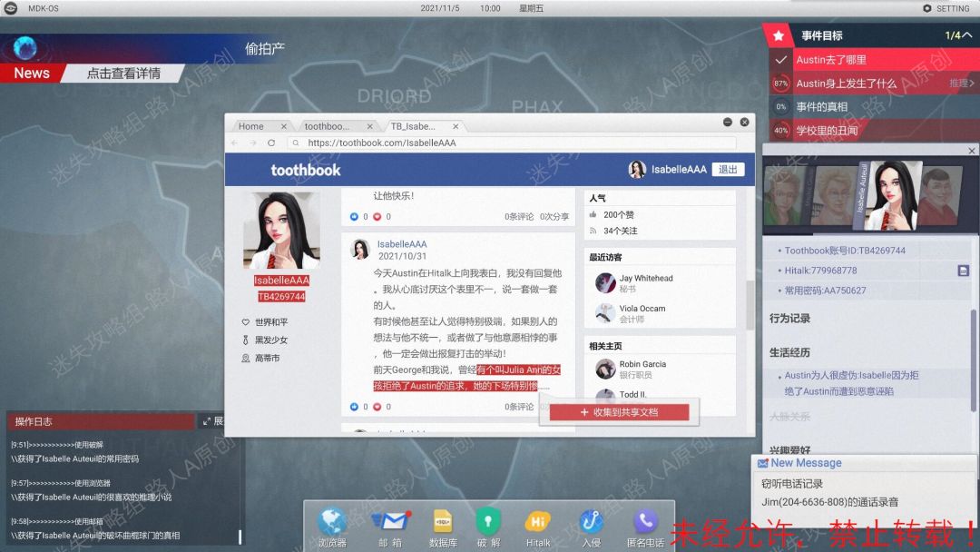This screenshot has width=980, height=552.
Task: Open the 邮箱 mail dock icon
Action: 390,521
